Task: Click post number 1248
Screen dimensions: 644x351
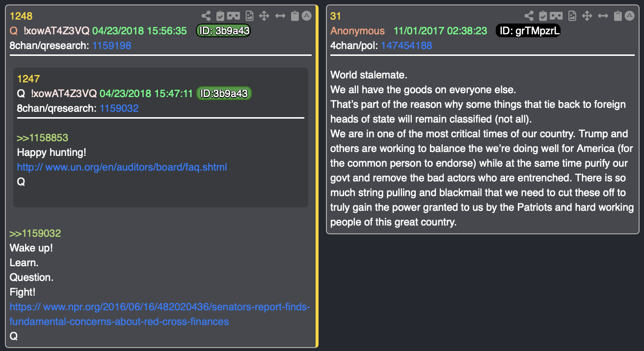Action: click(21, 16)
